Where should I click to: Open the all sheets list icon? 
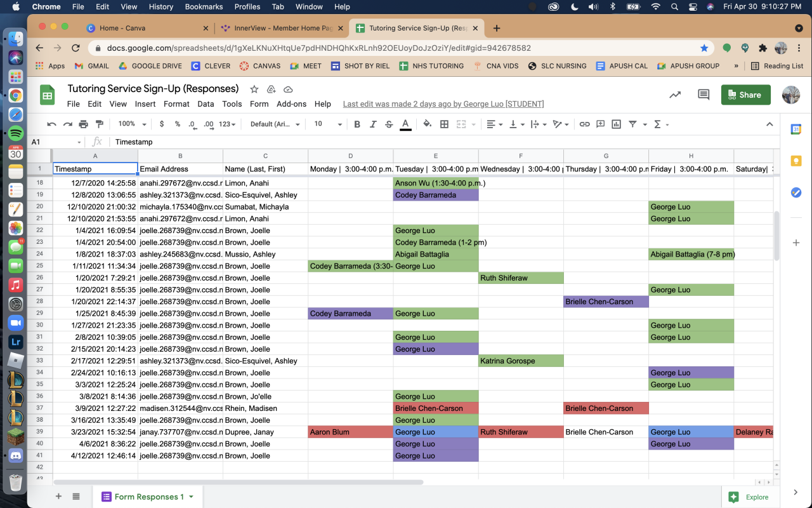point(76,497)
